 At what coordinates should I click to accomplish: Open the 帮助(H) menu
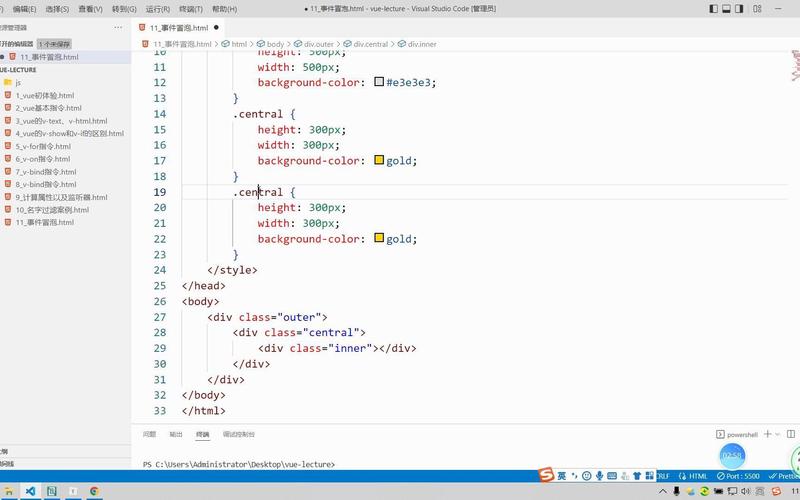pos(224,9)
